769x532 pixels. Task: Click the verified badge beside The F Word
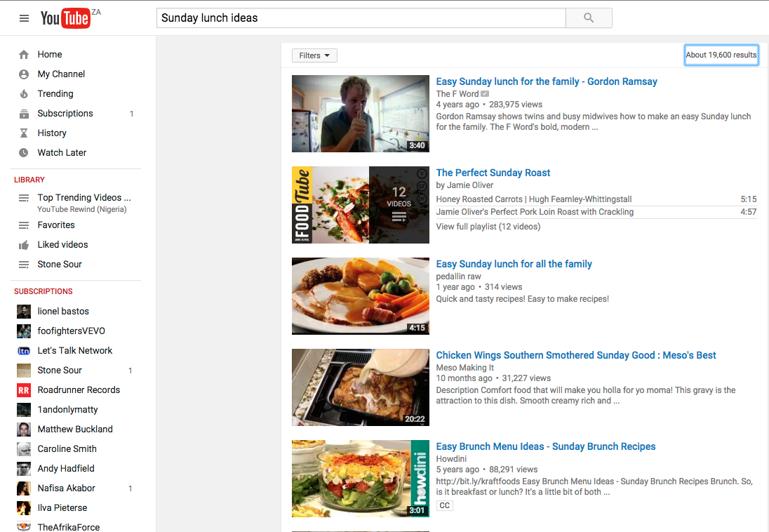[485, 94]
